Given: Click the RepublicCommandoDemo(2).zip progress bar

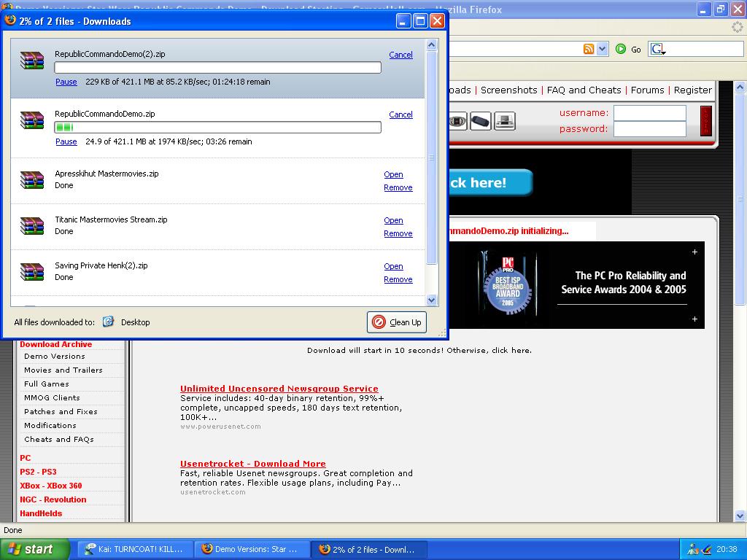Looking at the screenshot, I should coord(217,67).
